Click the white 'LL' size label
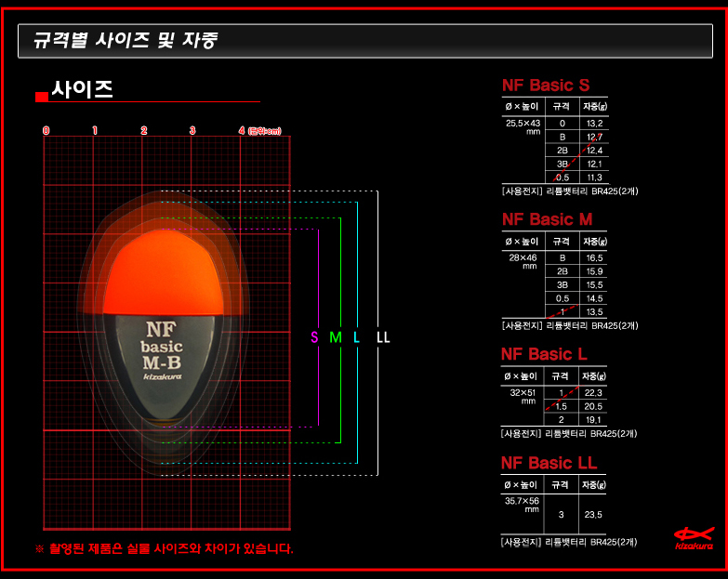 (x=383, y=337)
